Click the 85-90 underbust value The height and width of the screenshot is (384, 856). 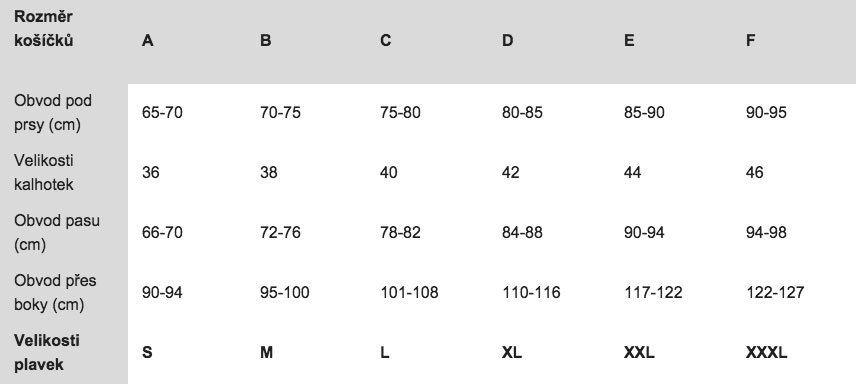coord(644,113)
